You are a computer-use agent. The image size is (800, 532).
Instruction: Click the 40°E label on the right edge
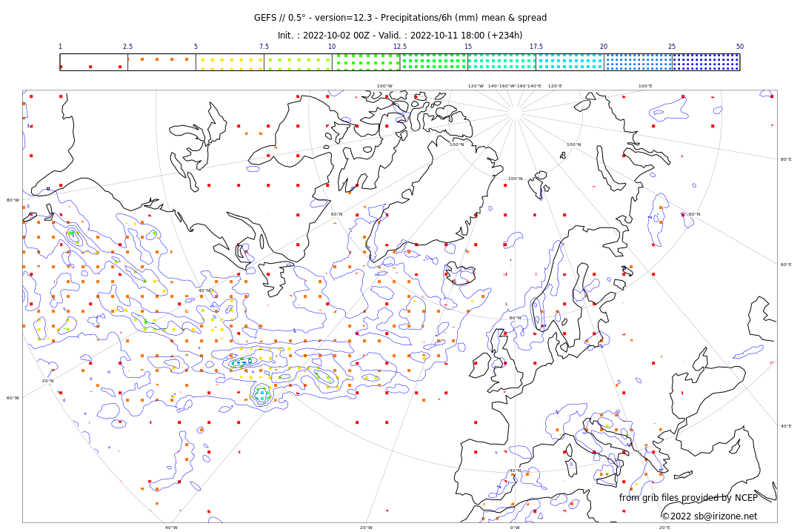786,426
